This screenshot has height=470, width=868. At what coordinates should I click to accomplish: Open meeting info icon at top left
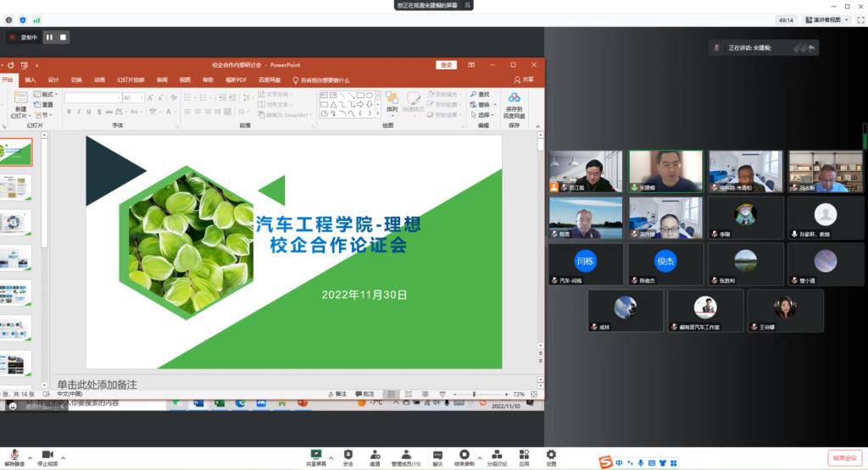click(8, 20)
